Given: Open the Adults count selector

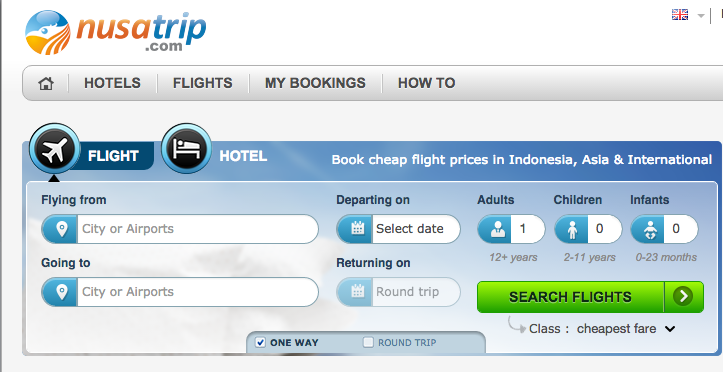Looking at the screenshot, I should [511, 229].
